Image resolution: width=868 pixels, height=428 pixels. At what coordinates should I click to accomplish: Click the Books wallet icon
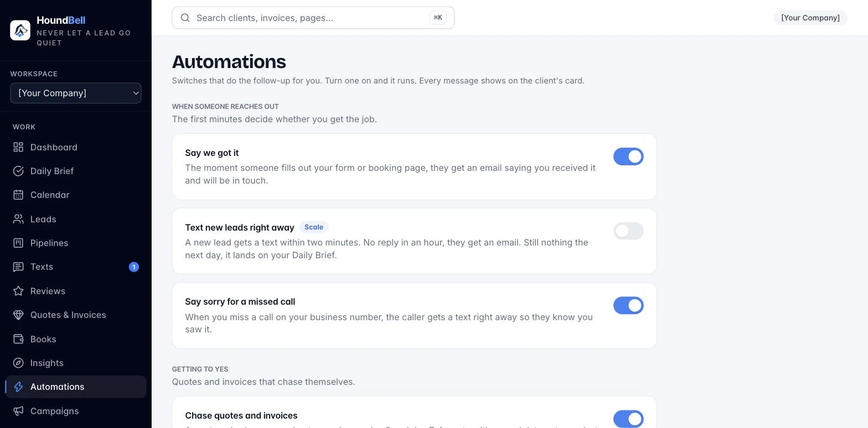(18, 339)
